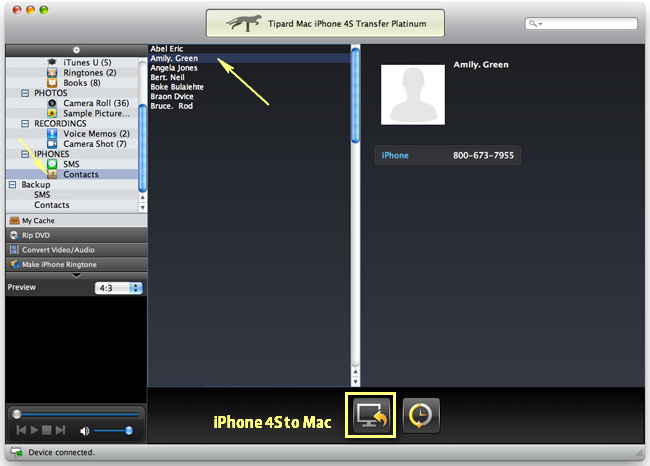Click the Sample Picture sunflower icon
Image resolution: width=650 pixels, height=466 pixels.
(52, 113)
